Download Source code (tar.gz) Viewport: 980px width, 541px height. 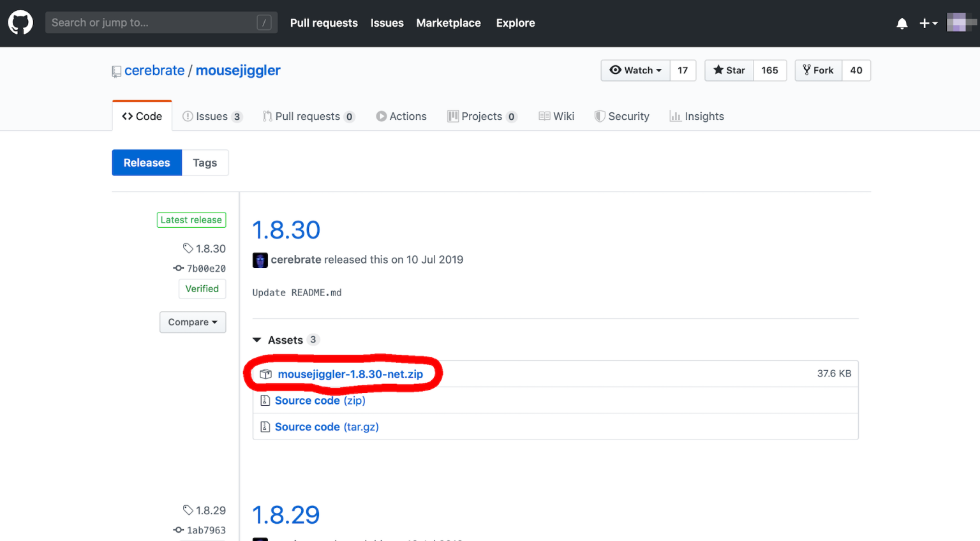[327, 427]
